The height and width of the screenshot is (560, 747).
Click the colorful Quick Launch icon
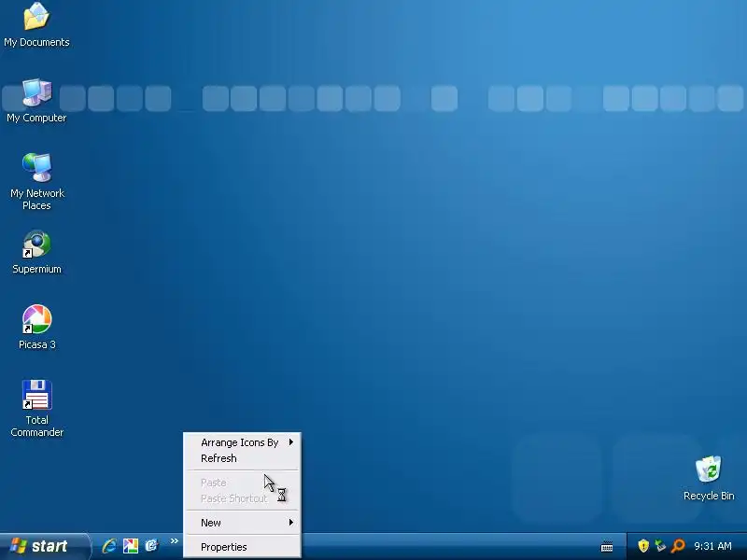(x=131, y=545)
